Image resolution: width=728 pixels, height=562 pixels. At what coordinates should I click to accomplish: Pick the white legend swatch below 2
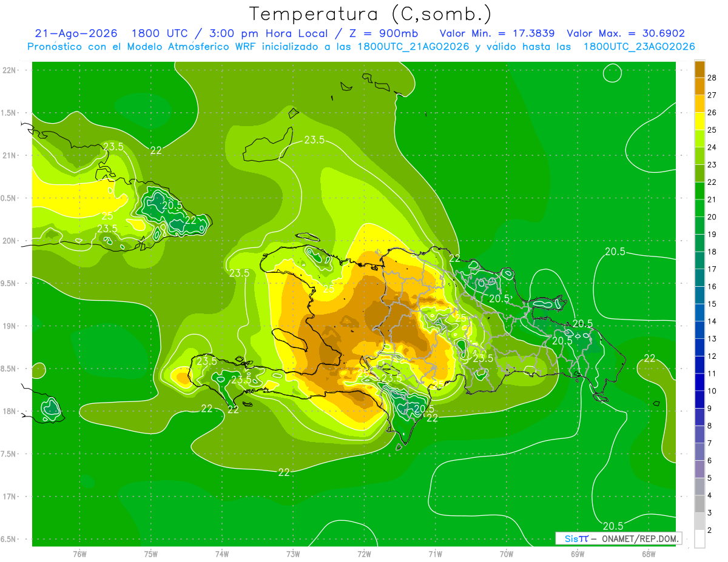click(x=699, y=539)
